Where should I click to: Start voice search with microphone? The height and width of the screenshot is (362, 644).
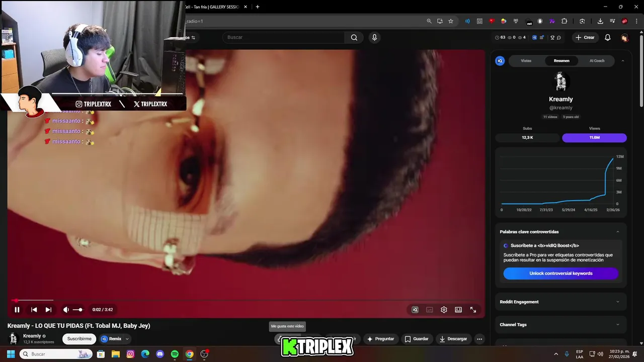point(374,37)
